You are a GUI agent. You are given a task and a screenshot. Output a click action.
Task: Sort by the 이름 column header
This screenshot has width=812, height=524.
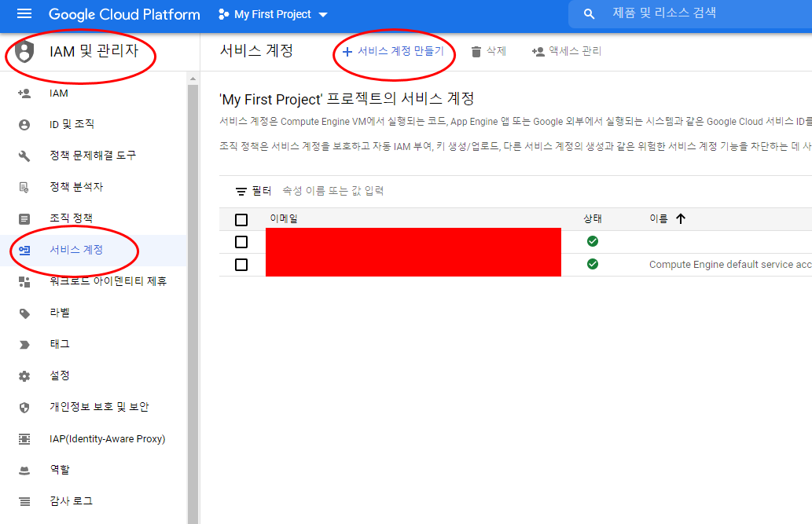[x=659, y=218]
